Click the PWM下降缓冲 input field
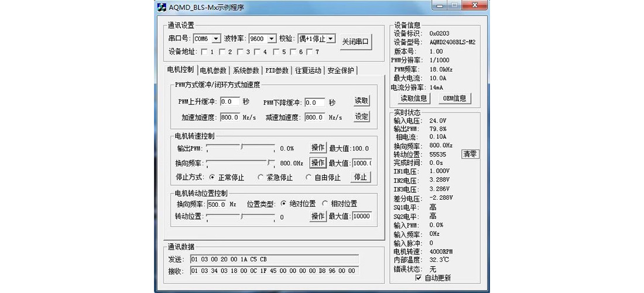Screen dimensions: 644x293 point(315,102)
